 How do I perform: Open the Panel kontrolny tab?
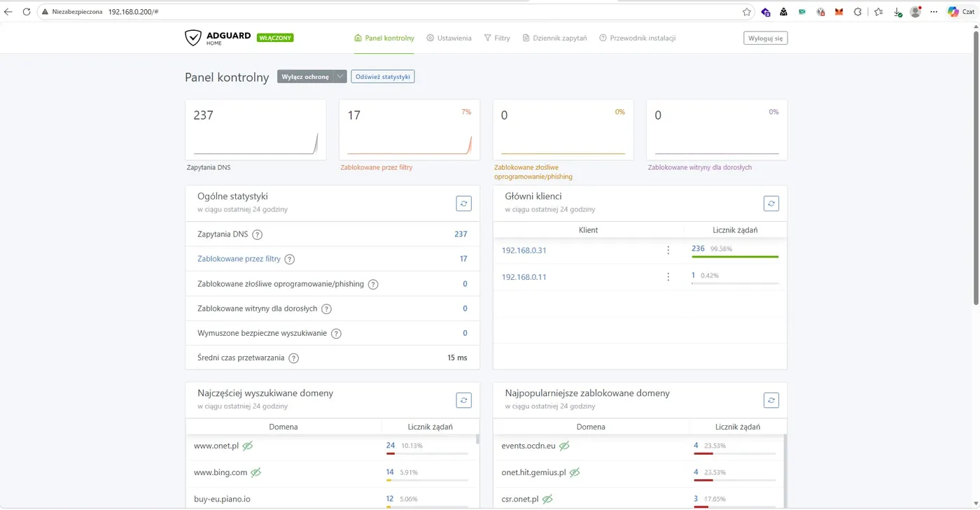coord(384,38)
